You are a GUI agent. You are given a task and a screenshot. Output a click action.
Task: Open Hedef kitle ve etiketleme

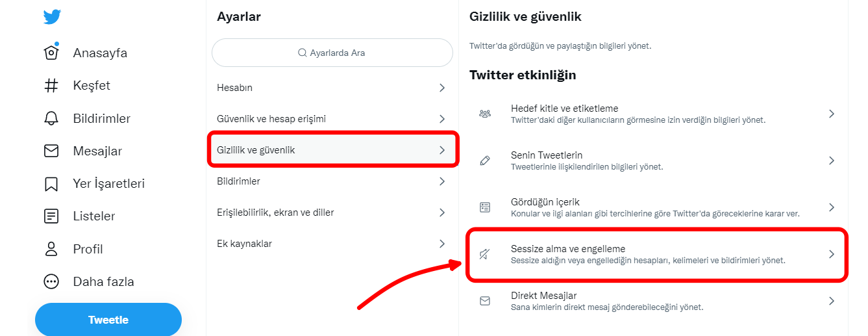(656, 114)
